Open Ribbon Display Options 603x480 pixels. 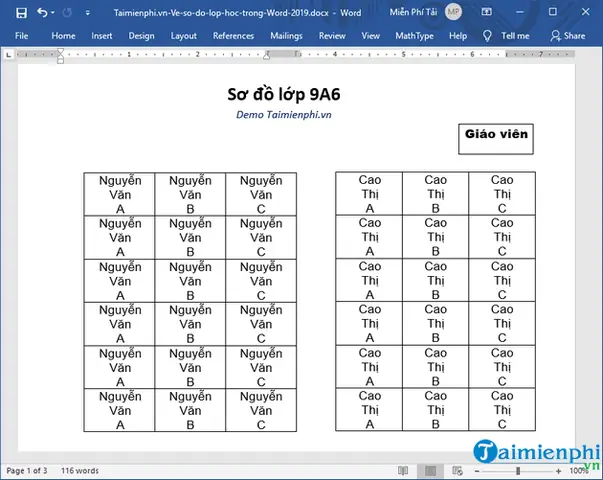pyautogui.click(x=486, y=12)
